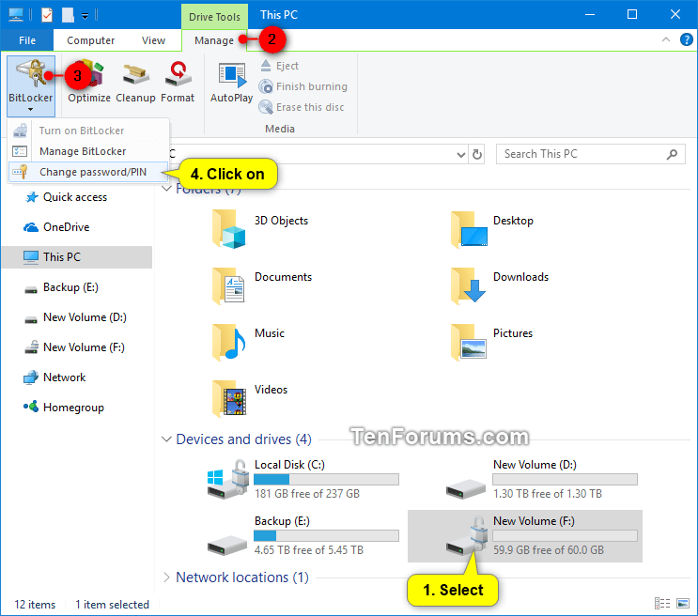Click the Format drive icon
Screen dimensions: 698x616
tap(178, 82)
